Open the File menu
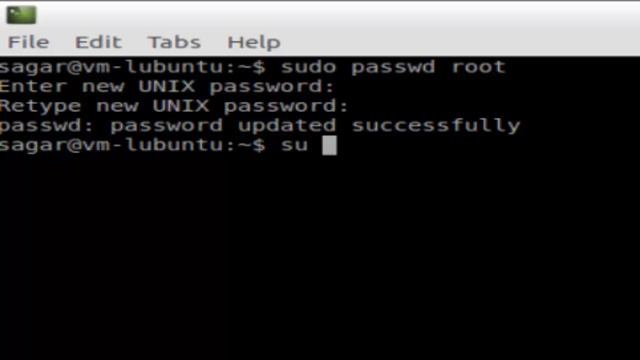The width and height of the screenshot is (640, 360). pos(29,42)
